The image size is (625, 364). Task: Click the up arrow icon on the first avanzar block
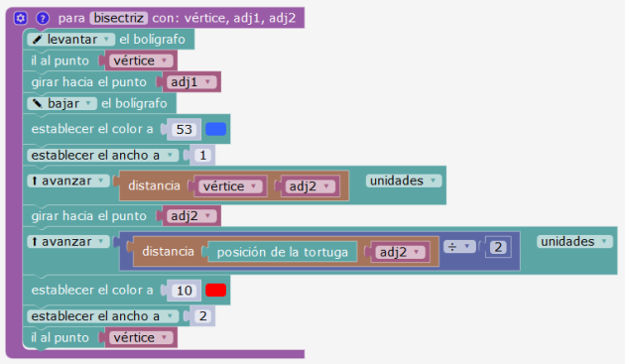point(35,181)
